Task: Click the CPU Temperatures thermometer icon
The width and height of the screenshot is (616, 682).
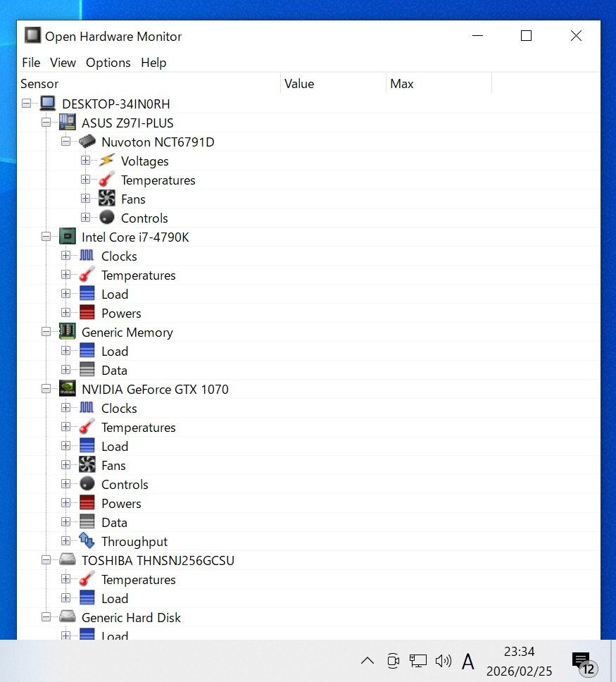Action: point(87,275)
